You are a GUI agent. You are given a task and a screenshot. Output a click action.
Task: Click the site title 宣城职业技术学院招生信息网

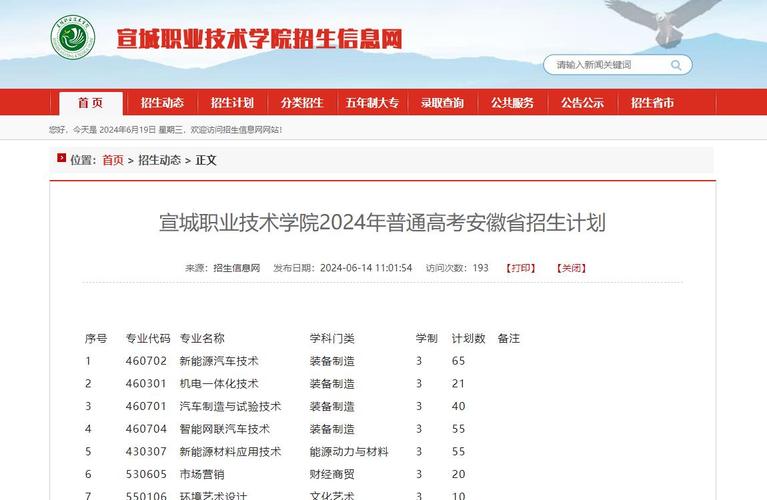click(x=260, y=39)
